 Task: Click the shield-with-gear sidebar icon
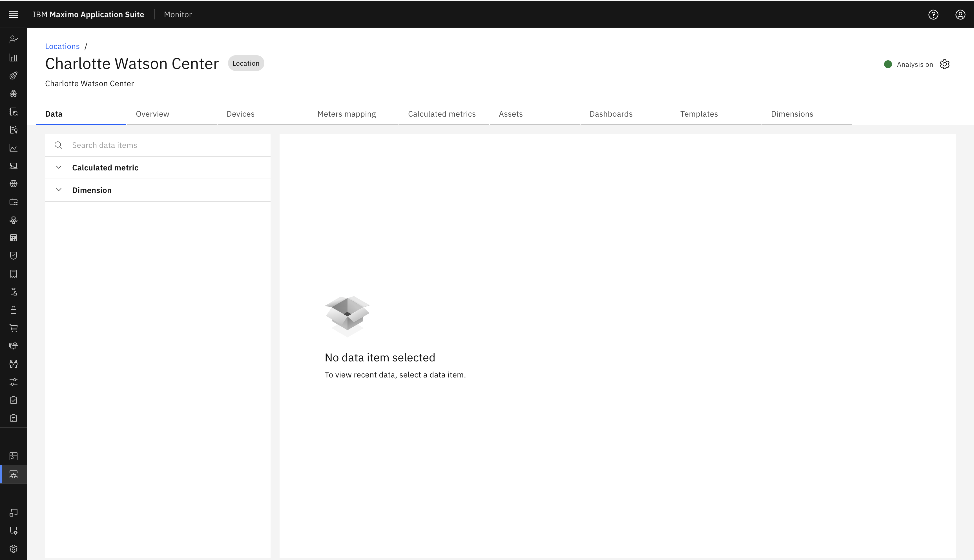click(x=14, y=531)
